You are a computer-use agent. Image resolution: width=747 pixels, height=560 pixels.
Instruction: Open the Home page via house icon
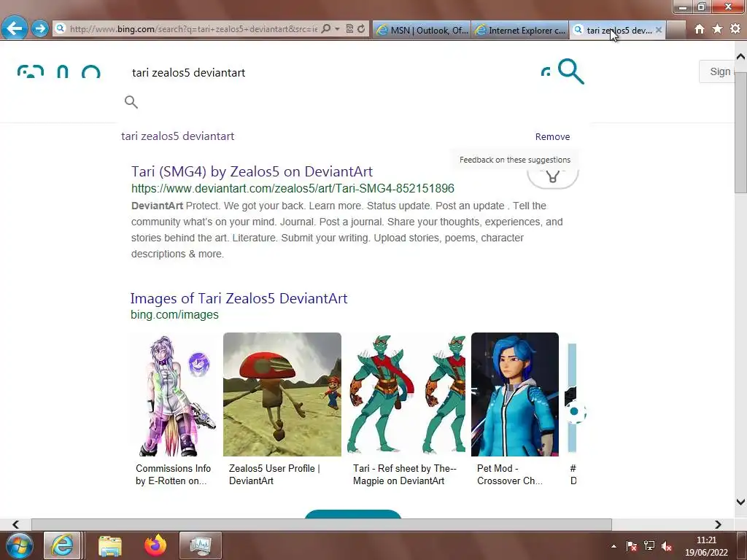coord(700,29)
